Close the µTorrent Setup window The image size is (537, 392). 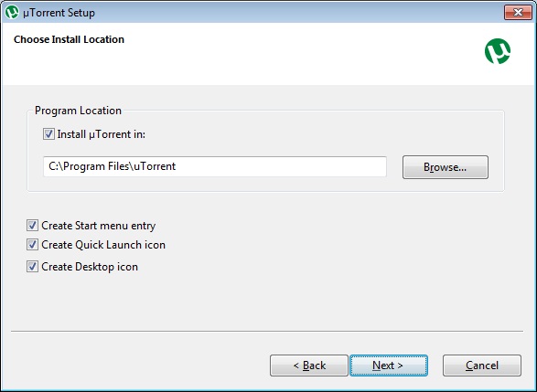(518, 13)
